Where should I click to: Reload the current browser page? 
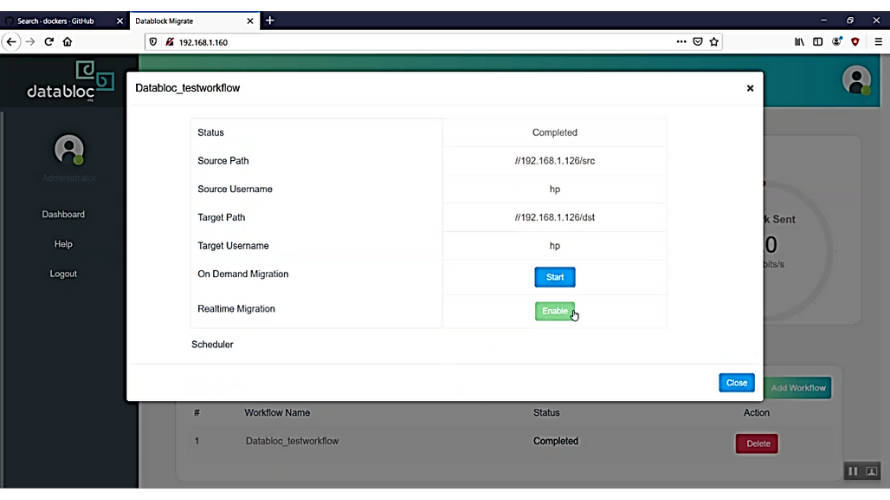[49, 42]
